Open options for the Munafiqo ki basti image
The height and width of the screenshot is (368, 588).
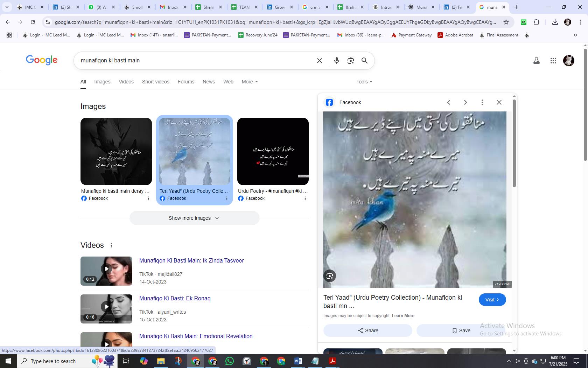(148, 198)
